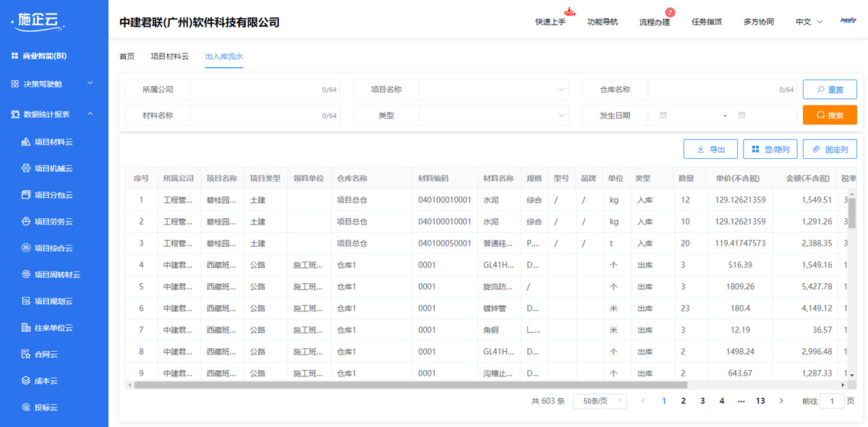Click the end date calendar icon
868x427 pixels.
point(742,116)
